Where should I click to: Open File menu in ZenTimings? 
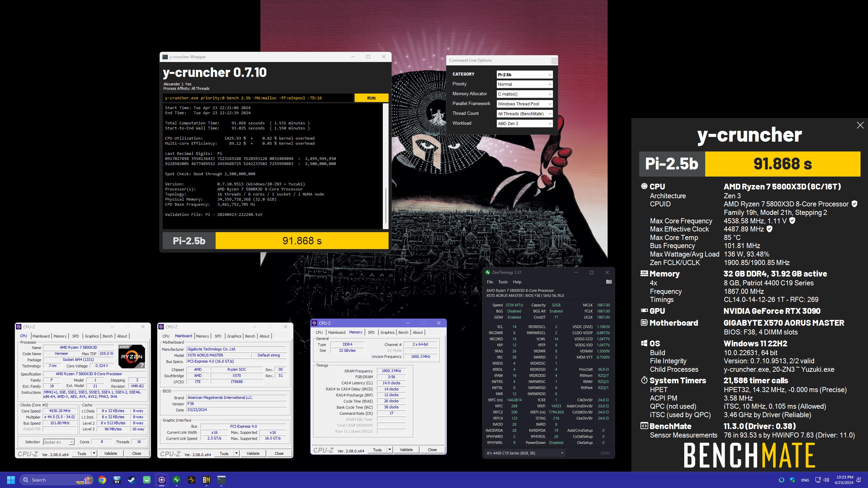490,282
